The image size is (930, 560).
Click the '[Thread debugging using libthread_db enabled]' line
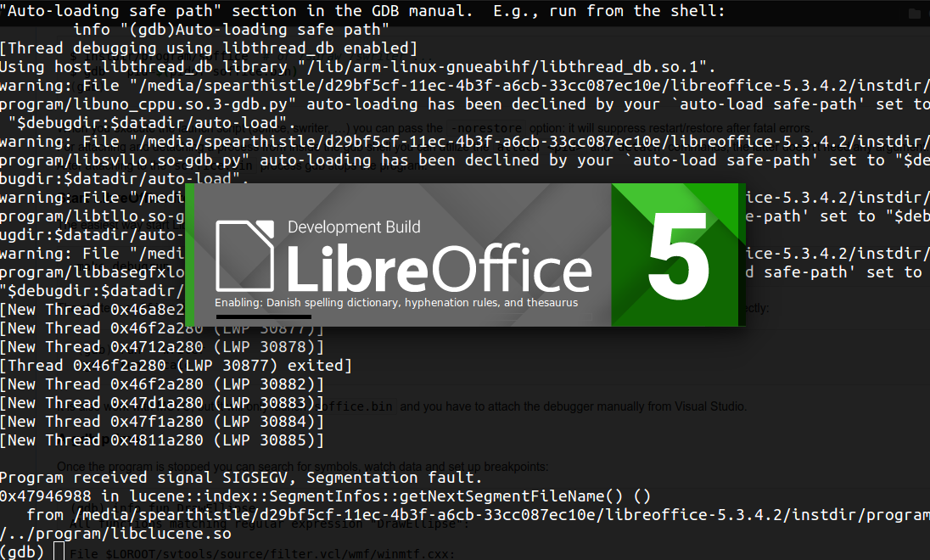209,48
